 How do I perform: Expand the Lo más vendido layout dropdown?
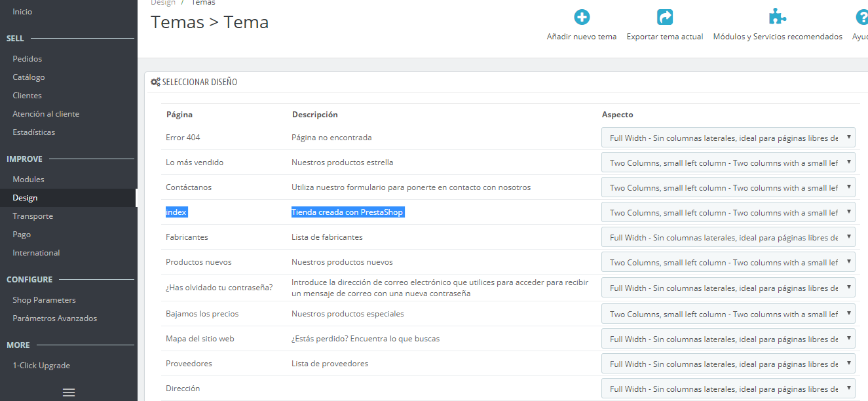coord(728,162)
